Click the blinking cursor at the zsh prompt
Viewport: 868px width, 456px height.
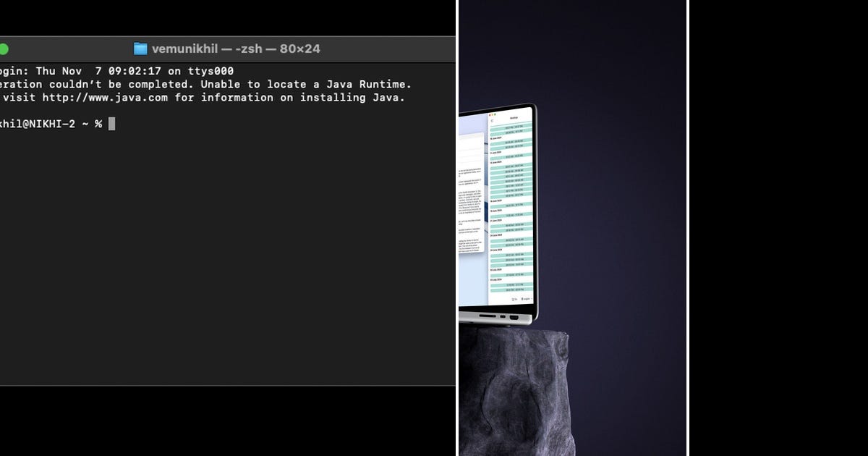point(111,123)
